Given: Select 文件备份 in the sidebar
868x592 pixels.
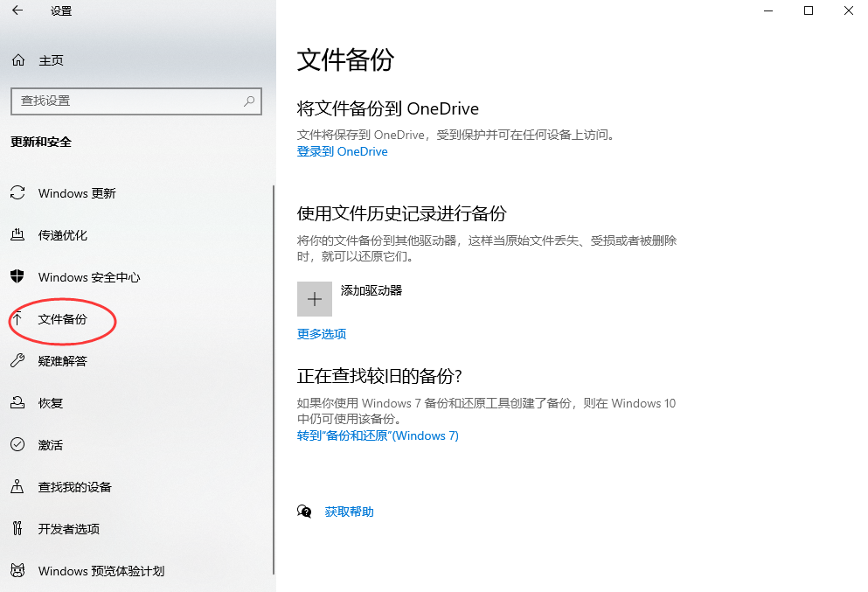Looking at the screenshot, I should point(63,319).
